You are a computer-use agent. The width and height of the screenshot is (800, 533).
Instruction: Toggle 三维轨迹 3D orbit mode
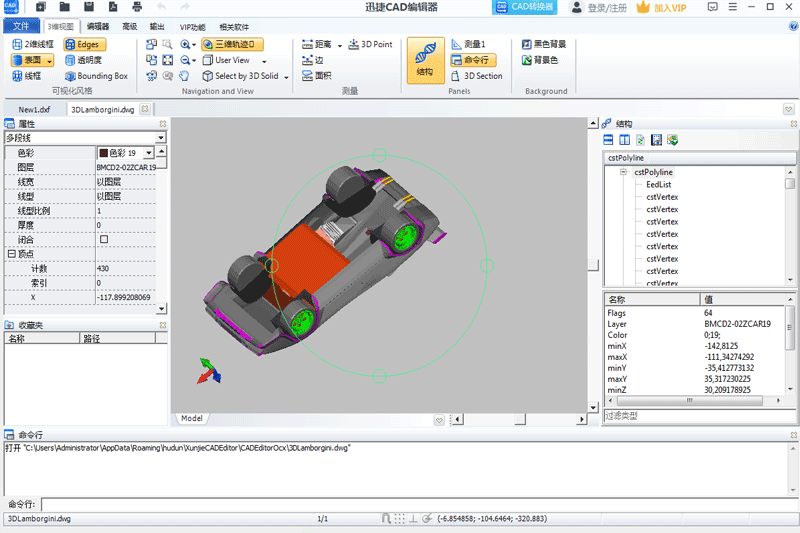pos(233,44)
